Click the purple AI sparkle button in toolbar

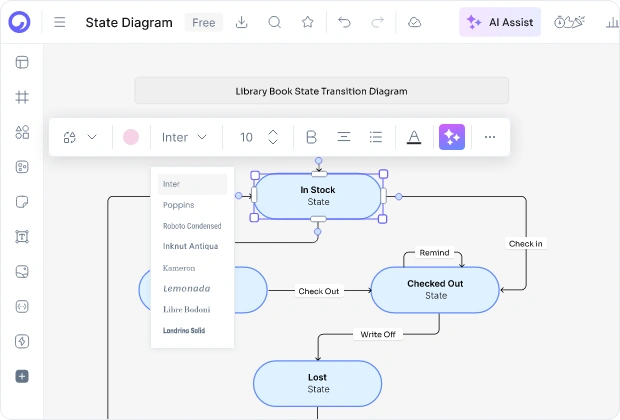click(452, 137)
